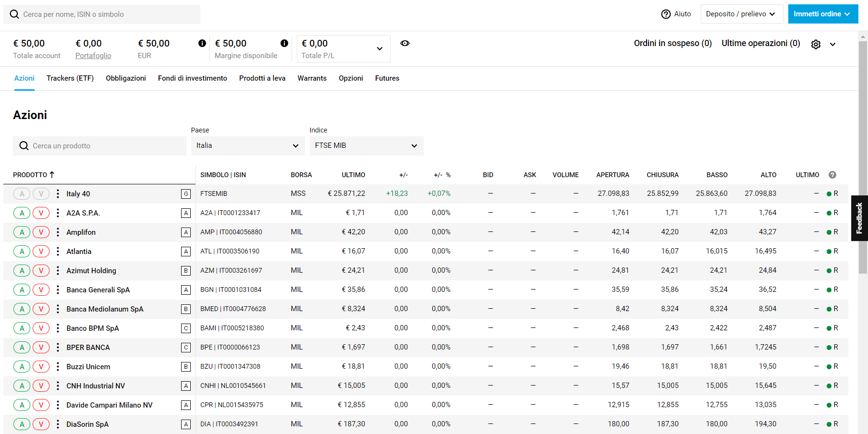
Task: Open the Amplifon product link
Action: click(x=81, y=232)
